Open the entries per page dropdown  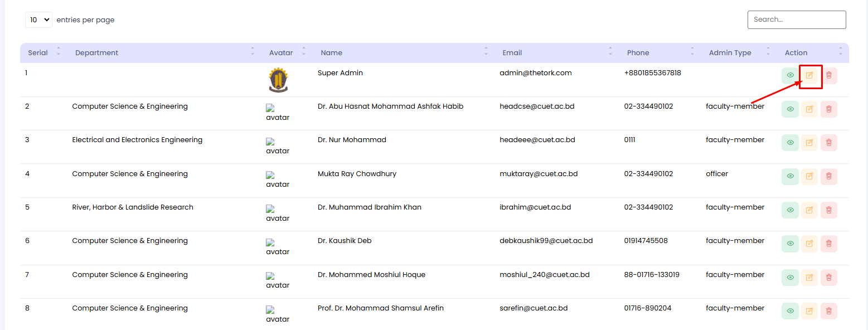38,20
